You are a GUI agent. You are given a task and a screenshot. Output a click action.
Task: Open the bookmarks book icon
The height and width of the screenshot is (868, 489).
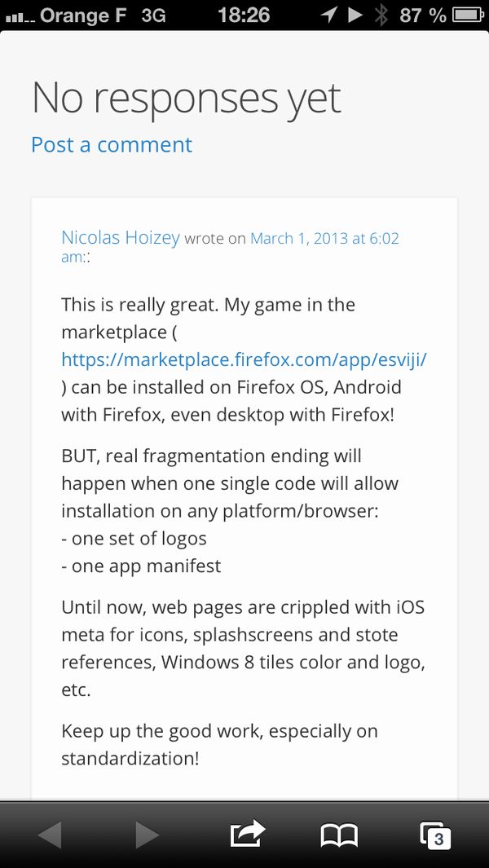(x=339, y=835)
